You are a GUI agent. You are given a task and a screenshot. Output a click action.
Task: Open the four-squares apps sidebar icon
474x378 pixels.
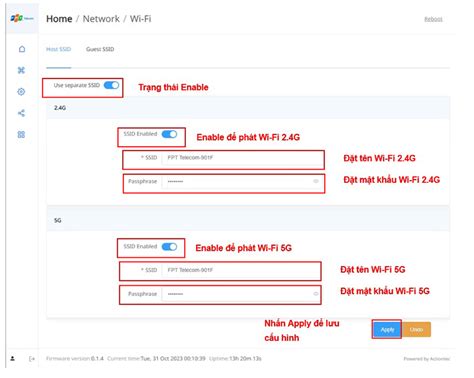point(21,135)
